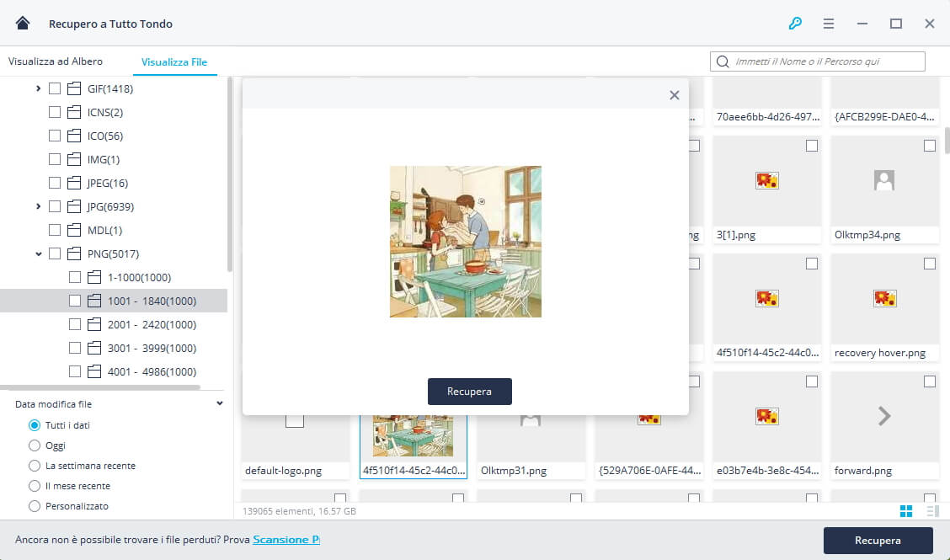Open the Scansione P link
950x560 pixels.
[x=286, y=540]
